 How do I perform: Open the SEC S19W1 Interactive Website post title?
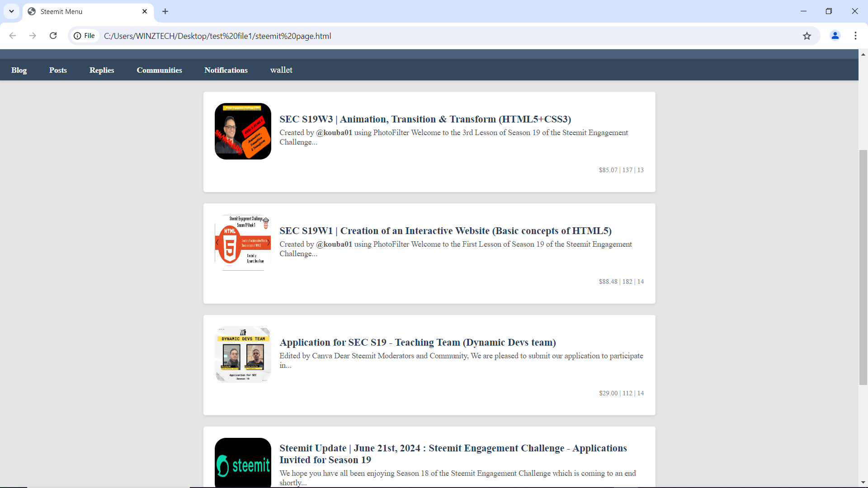445,231
